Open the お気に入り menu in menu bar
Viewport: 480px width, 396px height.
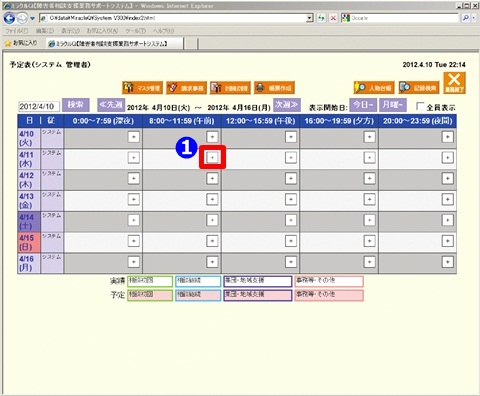(102, 31)
